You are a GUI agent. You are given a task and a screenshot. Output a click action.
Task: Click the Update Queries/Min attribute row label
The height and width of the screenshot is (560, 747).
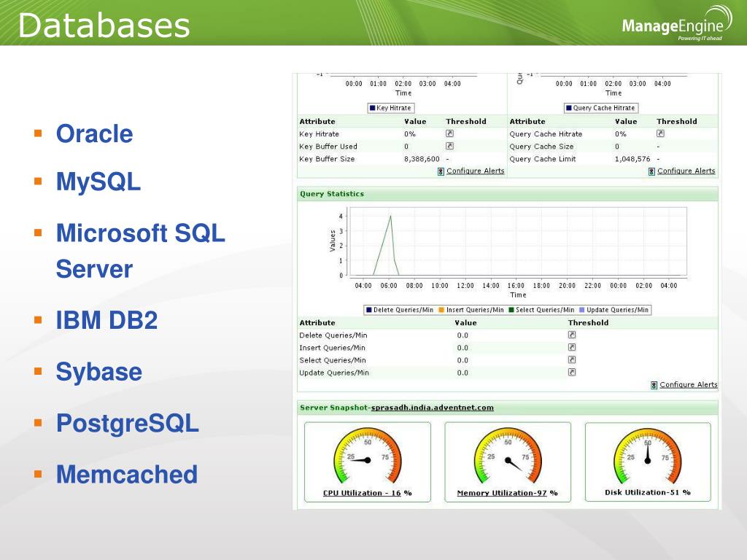[334, 373]
